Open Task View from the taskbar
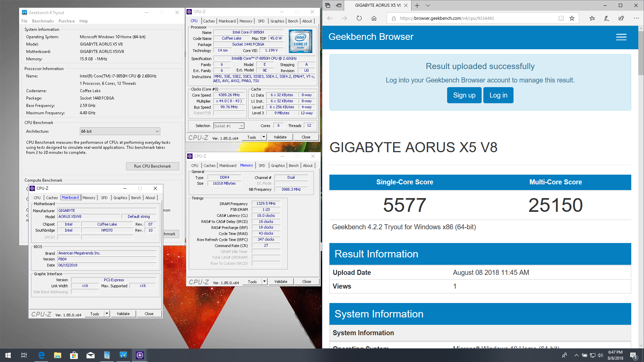The image size is (644, 362). 24,355
